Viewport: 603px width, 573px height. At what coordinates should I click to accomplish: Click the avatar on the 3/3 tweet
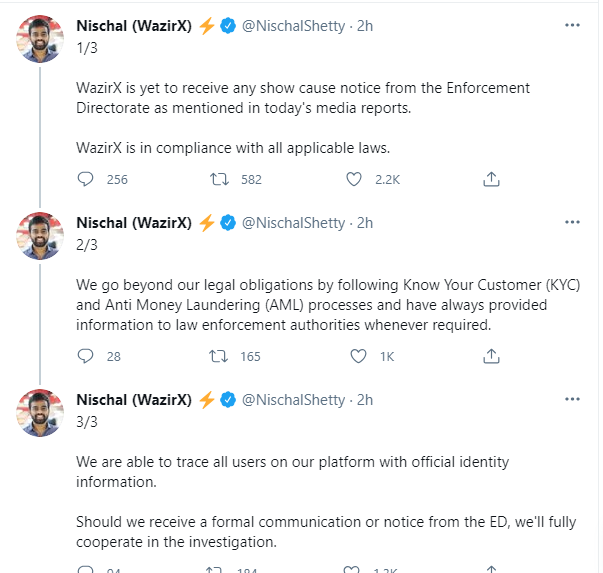click(x=42, y=413)
